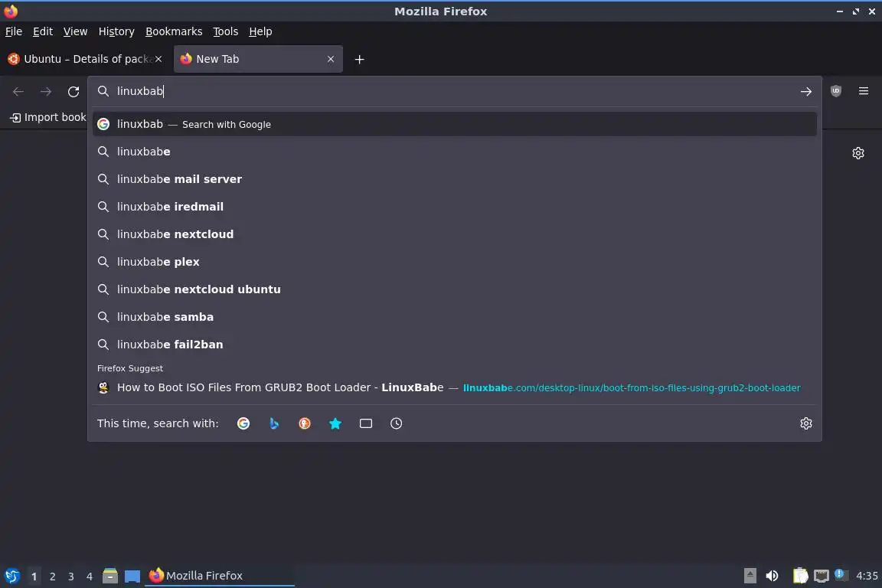Choose 'linuxbabe fail2ban' suggestion
This screenshot has width=882, height=588.
click(x=455, y=345)
